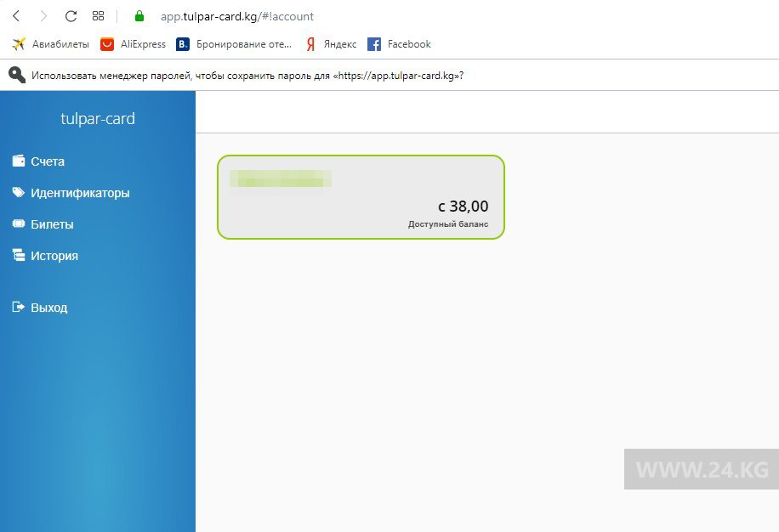Open the Идентификаторы menu item
Image resolution: width=779 pixels, height=532 pixels.
(80, 193)
